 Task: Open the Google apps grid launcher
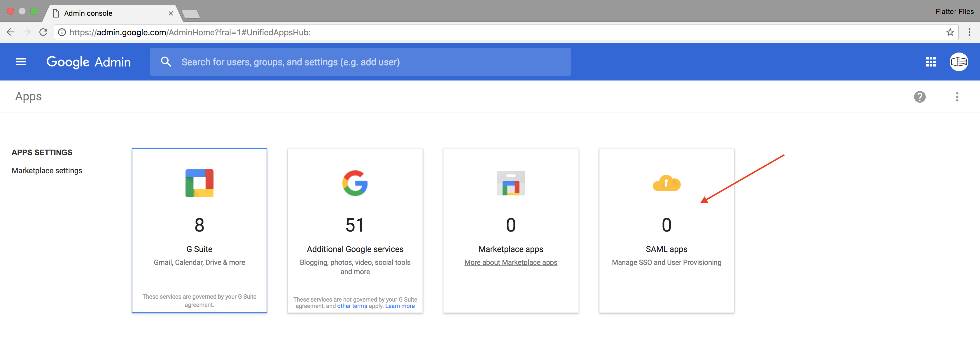click(x=930, y=62)
